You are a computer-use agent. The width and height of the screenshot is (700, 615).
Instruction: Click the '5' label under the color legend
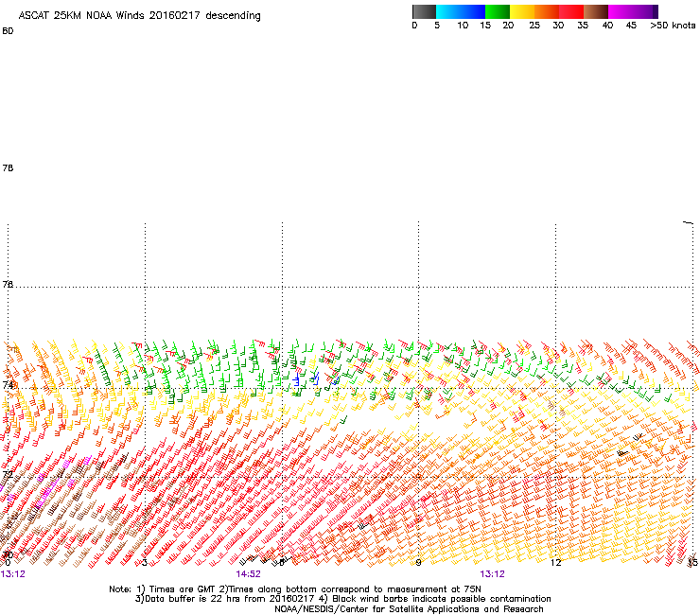coord(437,26)
